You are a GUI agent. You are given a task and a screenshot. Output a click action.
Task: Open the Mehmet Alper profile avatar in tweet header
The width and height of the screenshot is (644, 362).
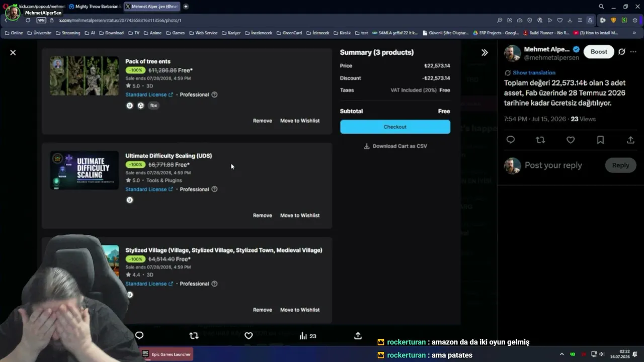click(512, 53)
